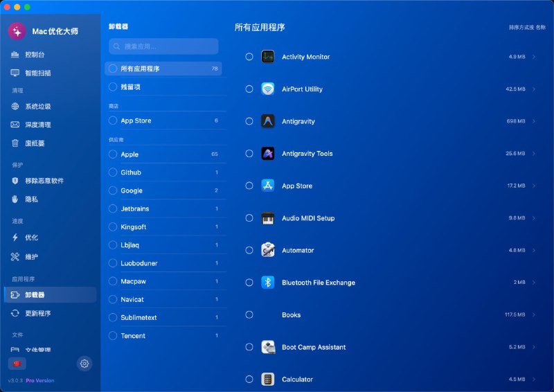Click the Activity Monitor app icon
The image size is (554, 392).
pyautogui.click(x=268, y=57)
